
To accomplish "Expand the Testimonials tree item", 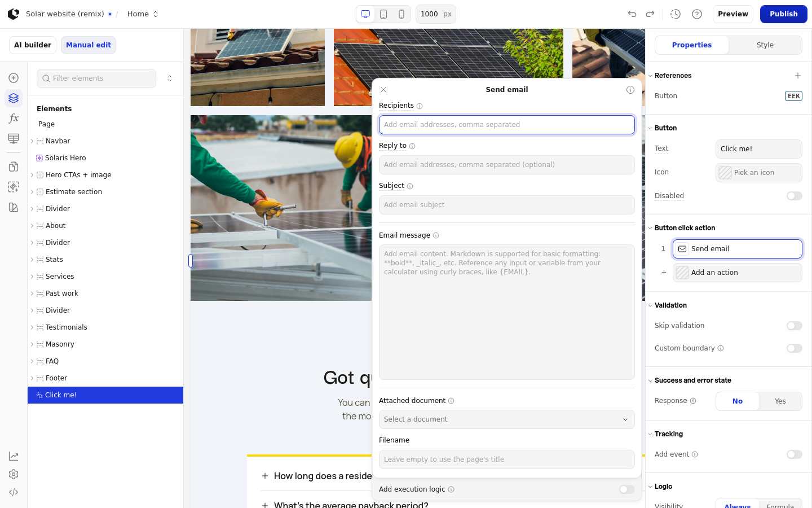I will coord(32,327).
